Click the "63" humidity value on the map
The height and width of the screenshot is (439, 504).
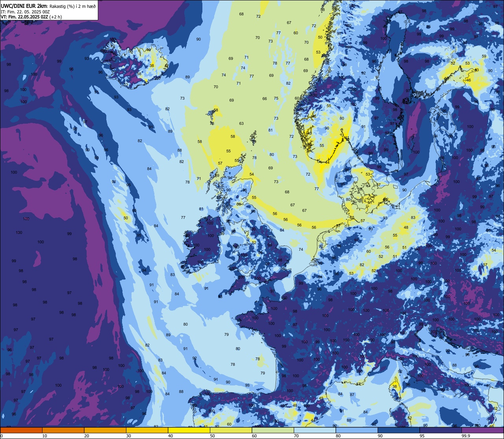pyautogui.click(x=241, y=124)
